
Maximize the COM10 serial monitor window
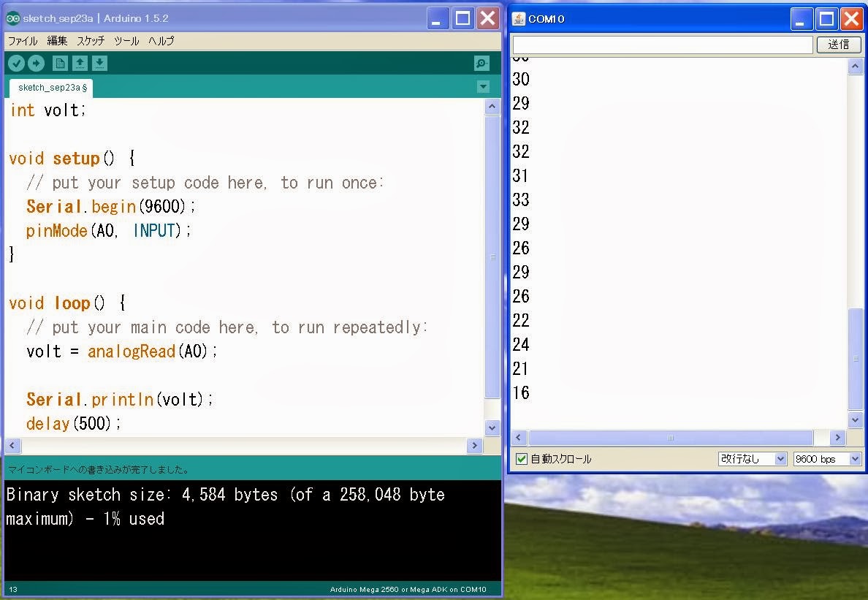tap(826, 20)
